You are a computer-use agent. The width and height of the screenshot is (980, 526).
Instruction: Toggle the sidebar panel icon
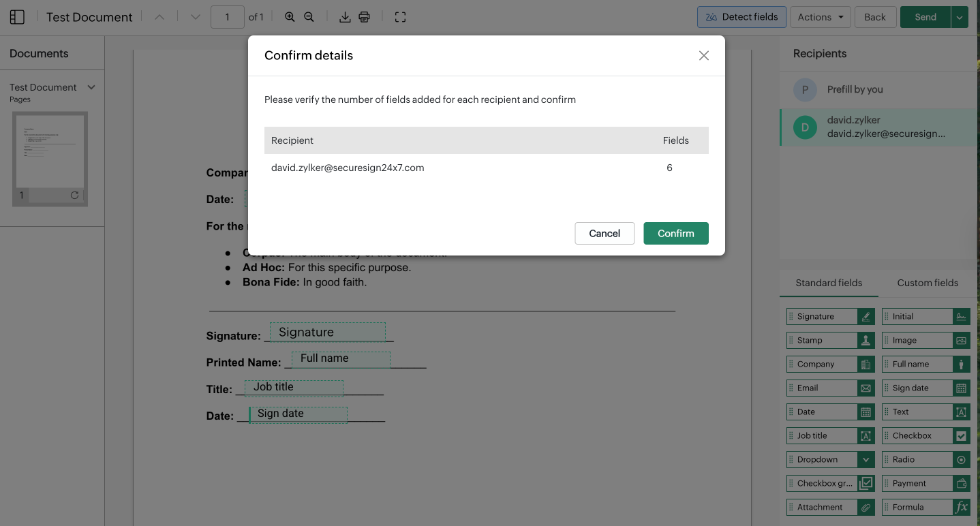coord(17,17)
